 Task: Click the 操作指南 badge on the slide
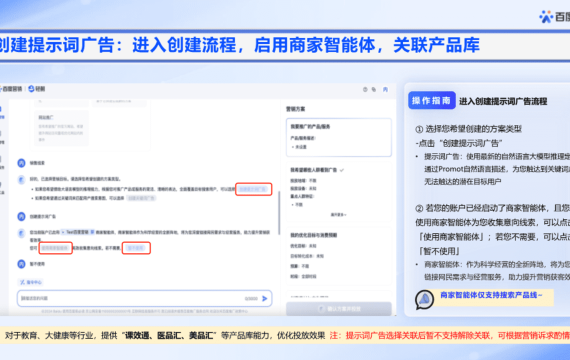pyautogui.click(x=431, y=100)
